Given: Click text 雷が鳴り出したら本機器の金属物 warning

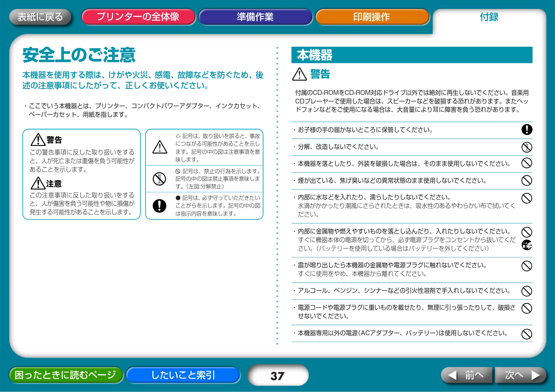Looking at the screenshot, I should (x=392, y=265).
